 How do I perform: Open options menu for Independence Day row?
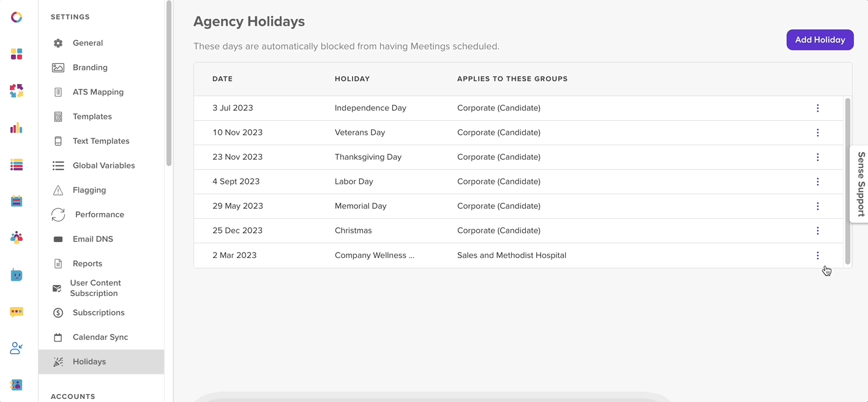[x=818, y=108]
